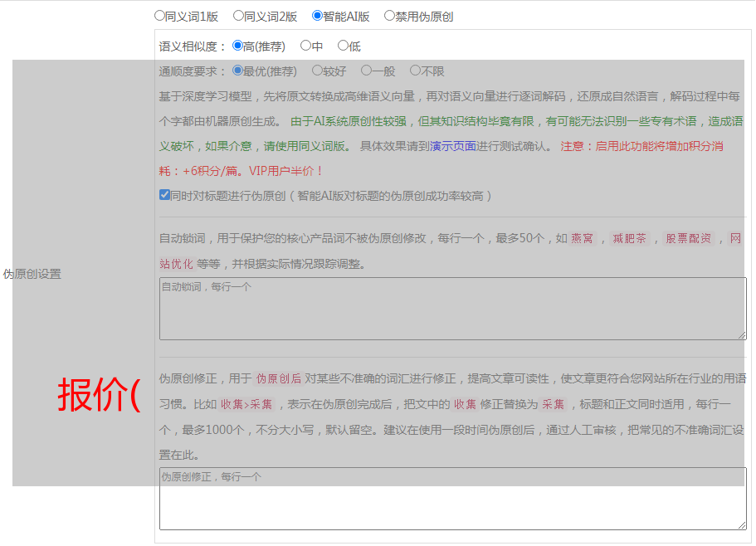
Task: Click the example text 收集>采集
Action: pyautogui.click(x=246, y=404)
